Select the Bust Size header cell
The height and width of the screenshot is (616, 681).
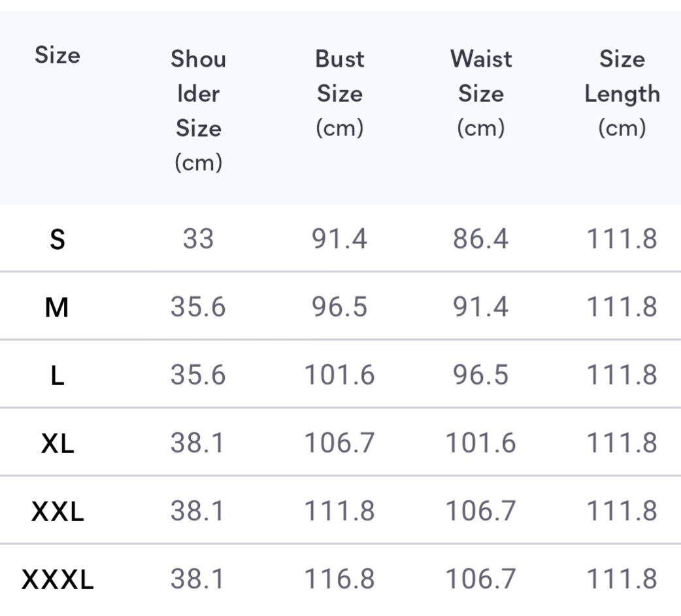(339, 93)
